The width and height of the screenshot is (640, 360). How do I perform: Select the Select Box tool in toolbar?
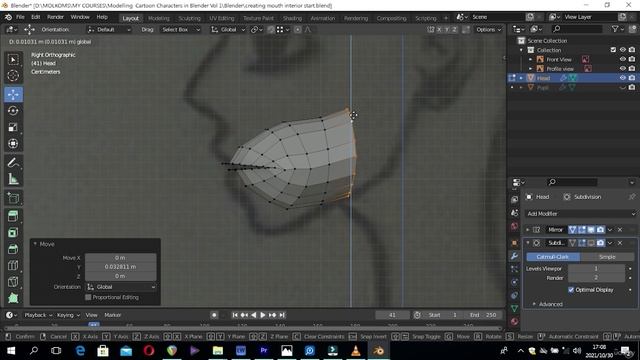pyautogui.click(x=13, y=60)
